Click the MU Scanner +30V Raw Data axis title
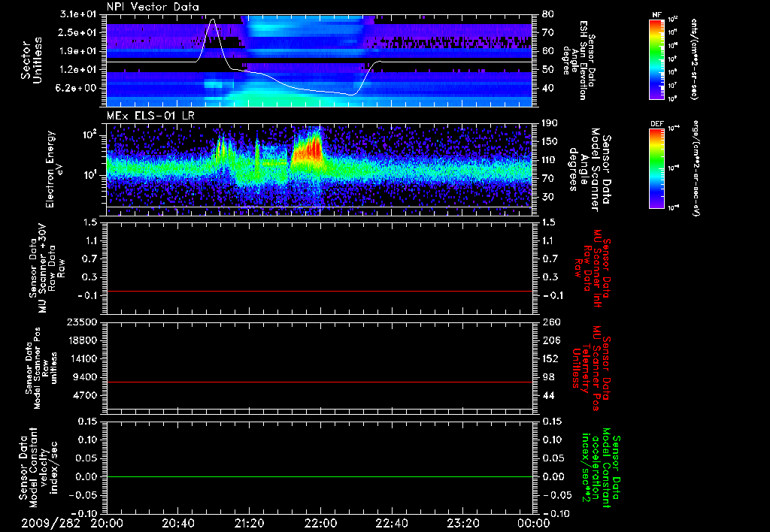770x532 pixels. [47, 268]
